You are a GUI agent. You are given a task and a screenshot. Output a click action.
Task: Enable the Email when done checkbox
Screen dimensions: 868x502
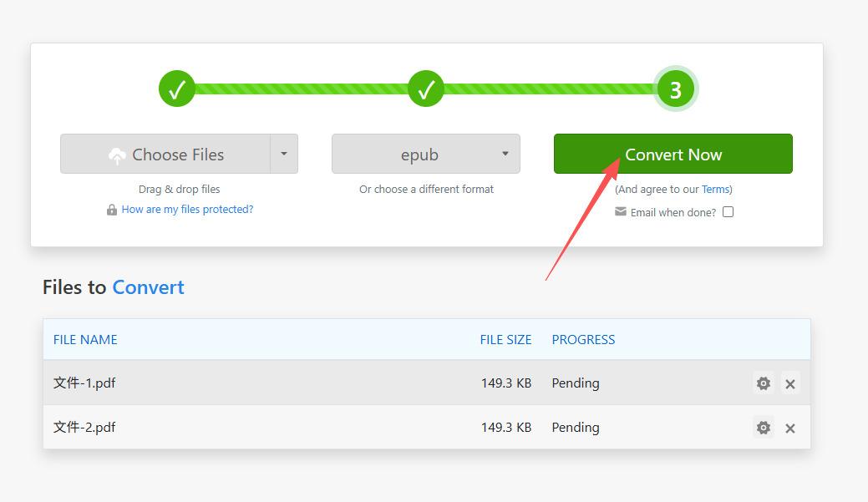click(x=728, y=212)
